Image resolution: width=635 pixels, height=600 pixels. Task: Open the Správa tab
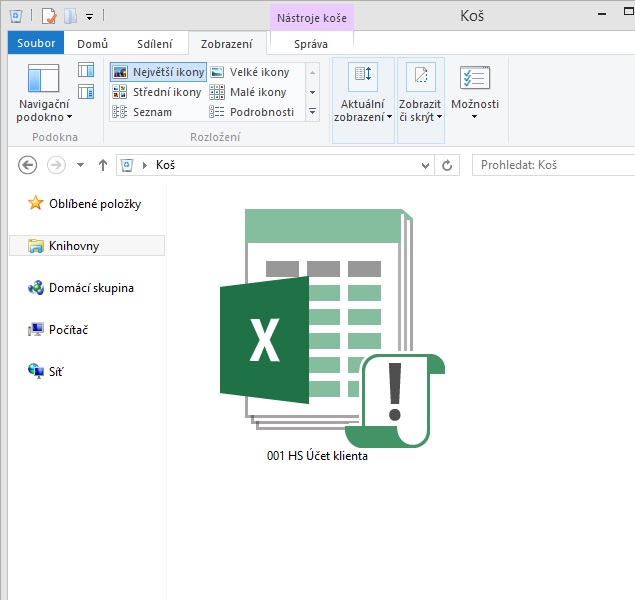coord(310,43)
